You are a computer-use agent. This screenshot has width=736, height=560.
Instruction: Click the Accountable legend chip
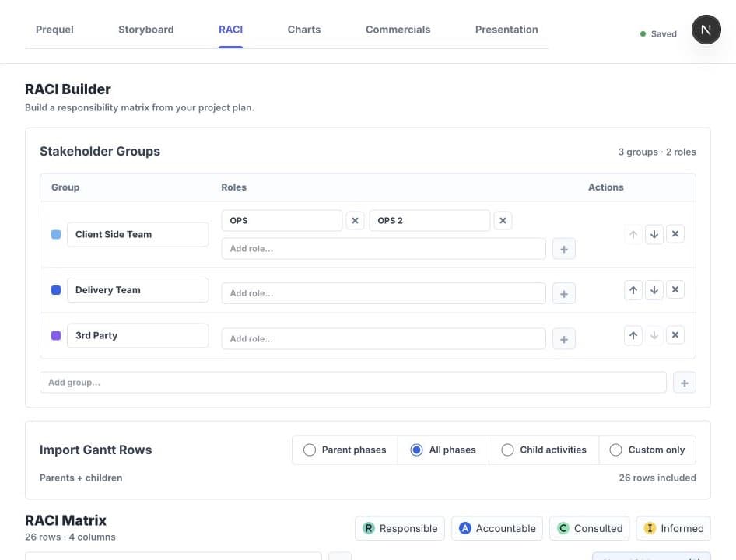click(x=497, y=529)
